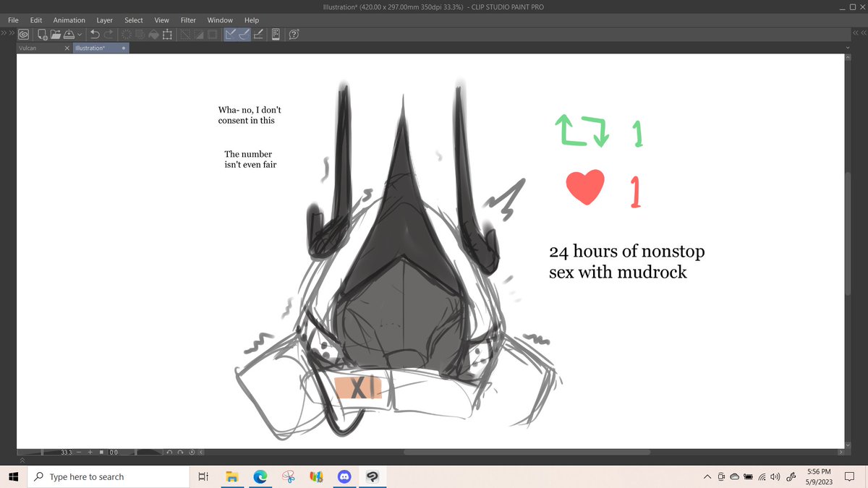Open File Explorer from the taskbar
Viewport: 868px width, 488px height.
[x=231, y=476]
